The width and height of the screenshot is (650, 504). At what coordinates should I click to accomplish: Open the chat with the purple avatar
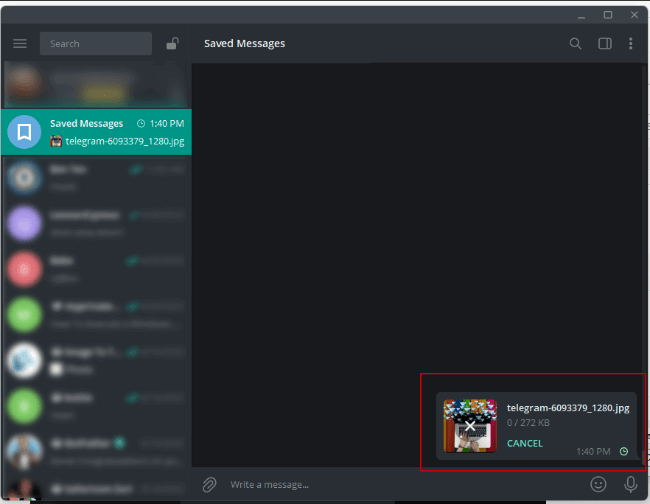point(96,223)
